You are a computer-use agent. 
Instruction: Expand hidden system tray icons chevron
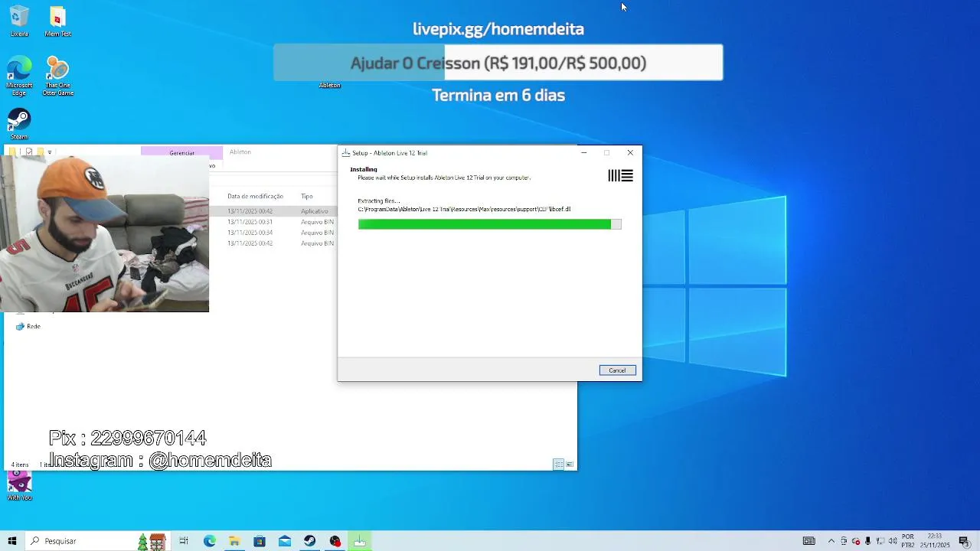(x=831, y=541)
